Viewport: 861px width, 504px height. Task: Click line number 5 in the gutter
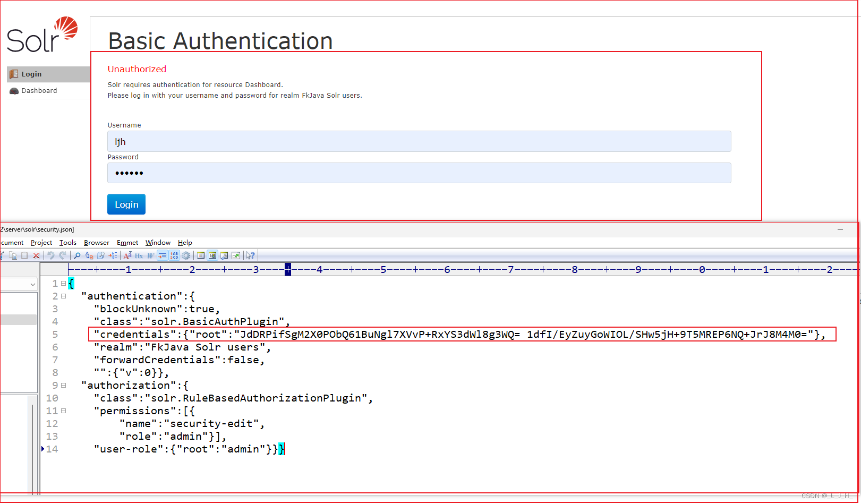point(55,335)
